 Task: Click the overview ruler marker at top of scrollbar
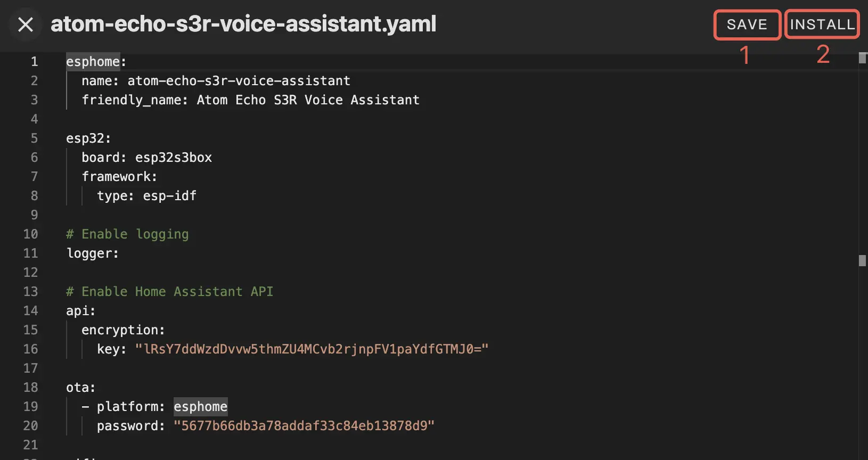[x=862, y=57]
